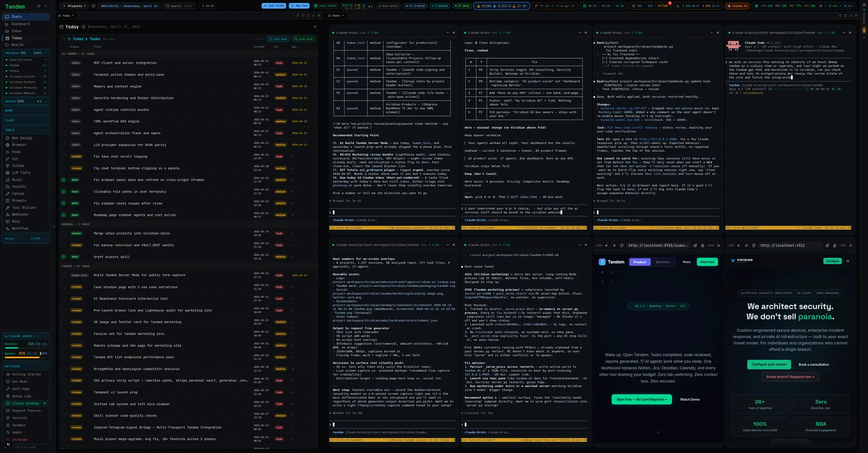This screenshot has height=453, width=868.
Task: Switch to the Today tab
Action: coord(66,15)
